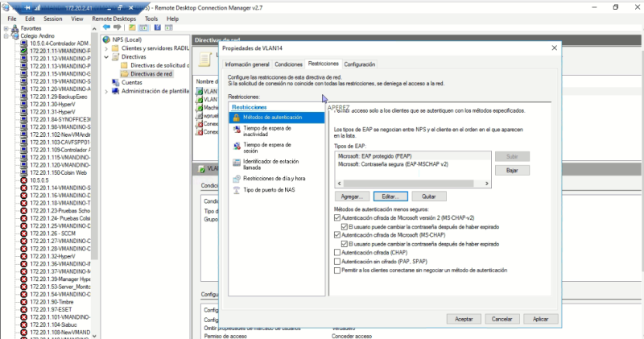Viewport: 644px width, 339px height.
Task: Click the forward arrow in the NPS toolbar
Action: (x=118, y=27)
